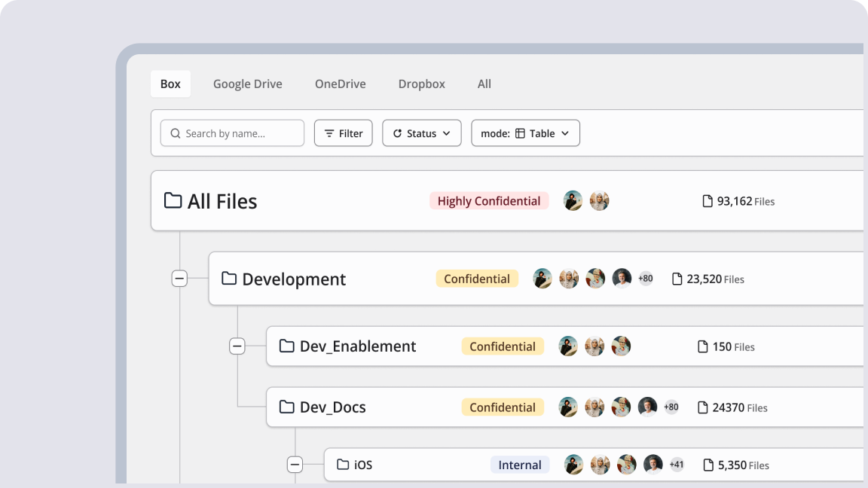The height and width of the screenshot is (488, 868).
Task: Click second avatar in All Files row
Action: click(x=600, y=201)
